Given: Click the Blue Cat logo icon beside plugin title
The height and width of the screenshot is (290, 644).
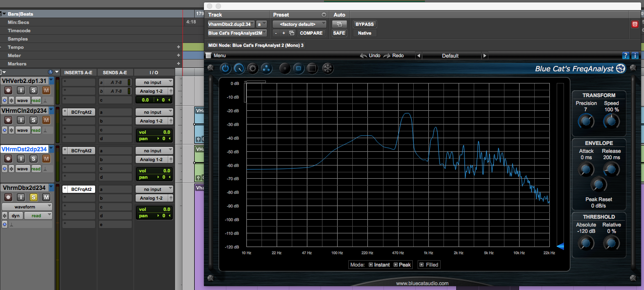Looking at the screenshot, I should [x=621, y=69].
